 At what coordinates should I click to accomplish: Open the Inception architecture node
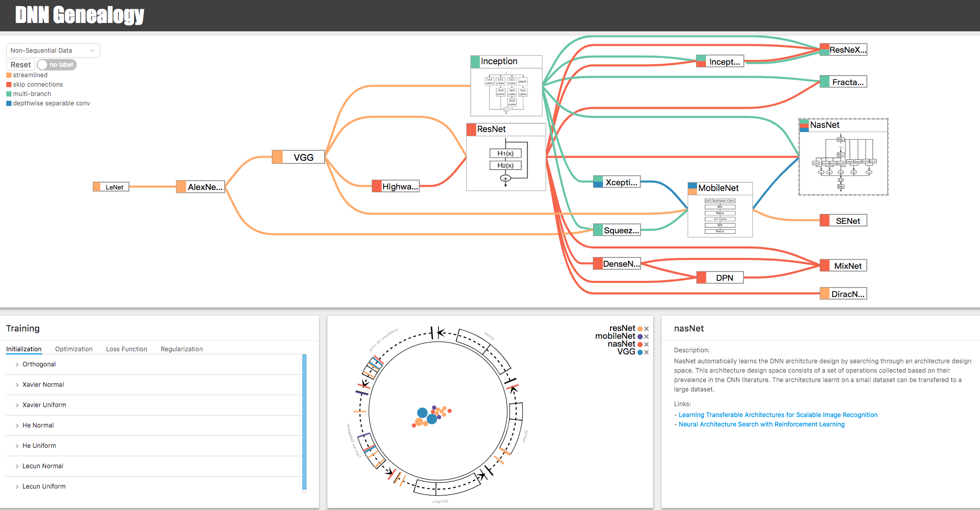point(506,86)
